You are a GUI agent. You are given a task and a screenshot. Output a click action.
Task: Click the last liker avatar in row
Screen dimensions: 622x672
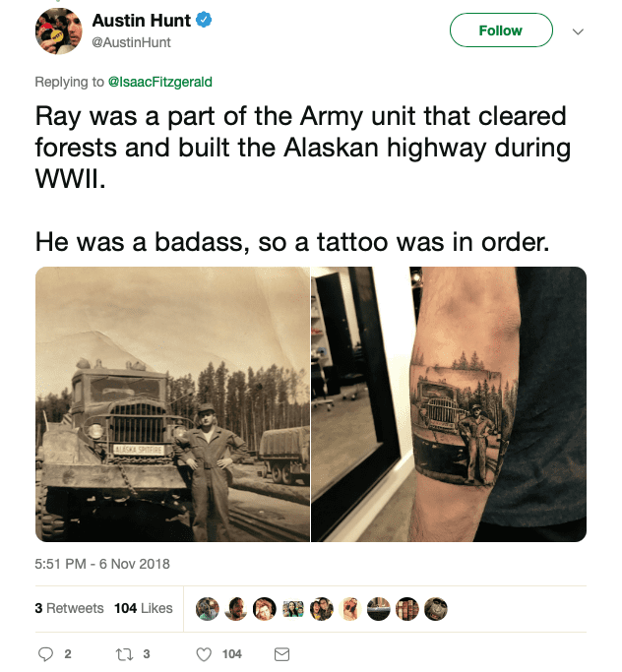(436, 609)
